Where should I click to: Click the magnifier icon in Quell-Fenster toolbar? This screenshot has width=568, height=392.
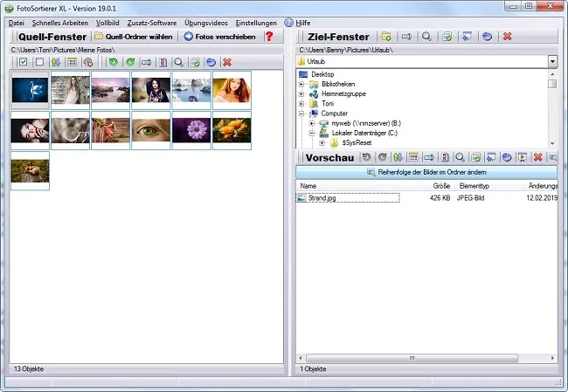[x=178, y=63]
